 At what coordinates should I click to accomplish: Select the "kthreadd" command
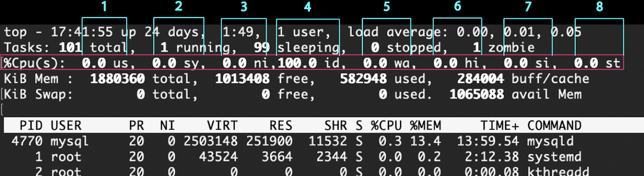(x=558, y=171)
